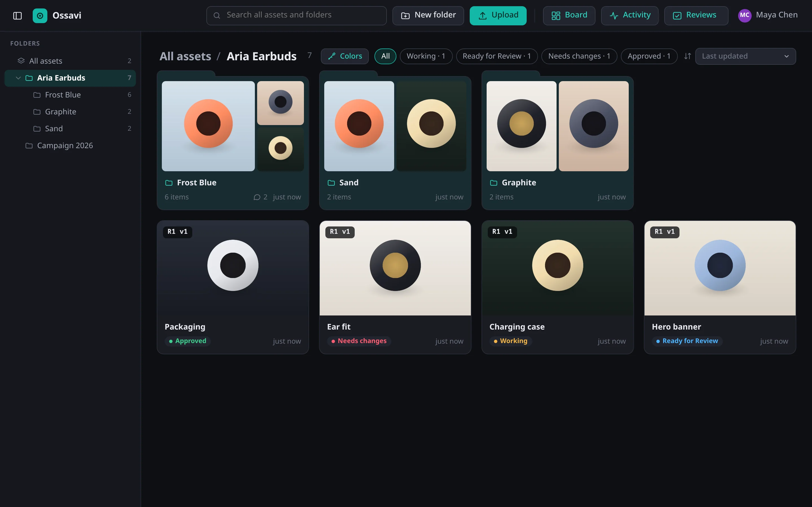Open the Activity feed
Viewport: 812px width, 507px height.
click(630, 15)
